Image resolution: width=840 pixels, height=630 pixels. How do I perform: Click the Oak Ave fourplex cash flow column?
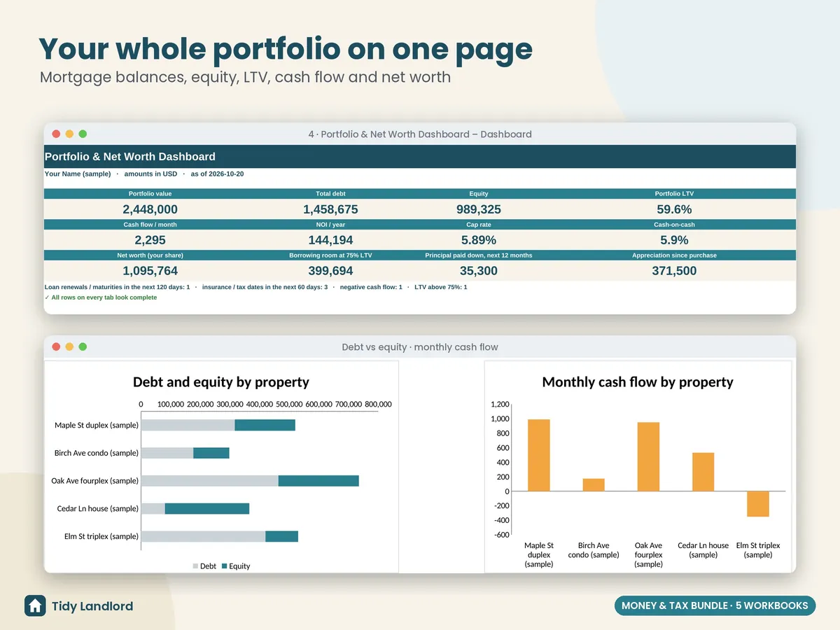648,456
